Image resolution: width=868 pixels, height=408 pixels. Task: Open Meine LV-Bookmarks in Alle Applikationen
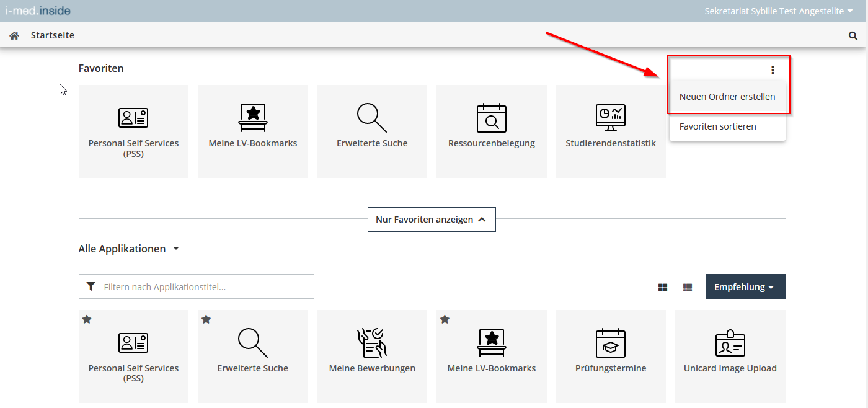pos(492,357)
